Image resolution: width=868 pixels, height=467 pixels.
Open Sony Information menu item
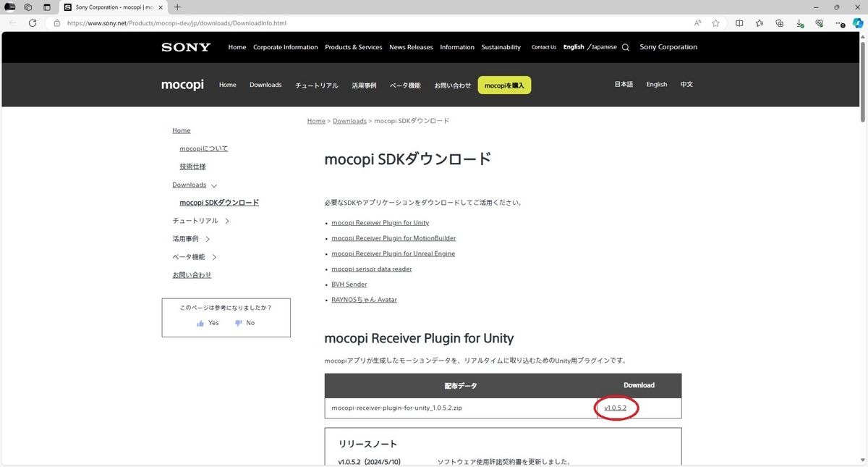pyautogui.click(x=457, y=47)
